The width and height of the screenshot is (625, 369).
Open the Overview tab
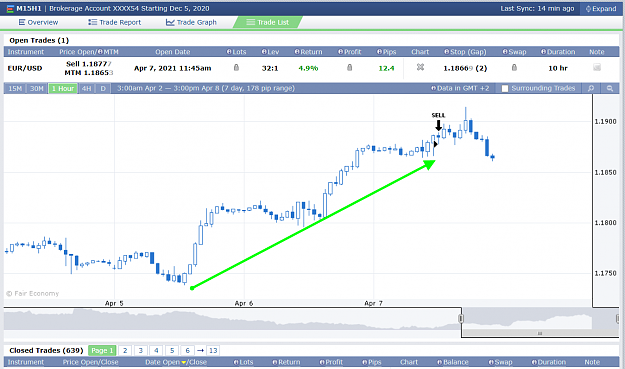pyautogui.click(x=38, y=22)
